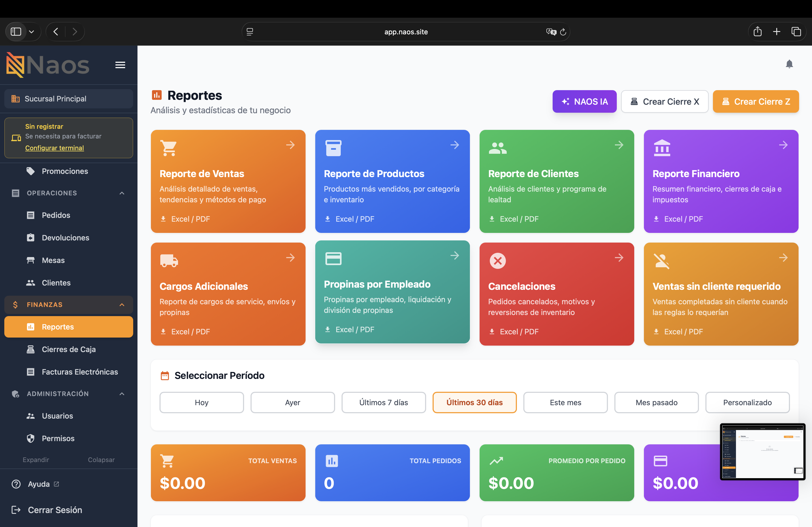Click Crear Cierre X button
Screen dimensions: 812x527
point(664,102)
